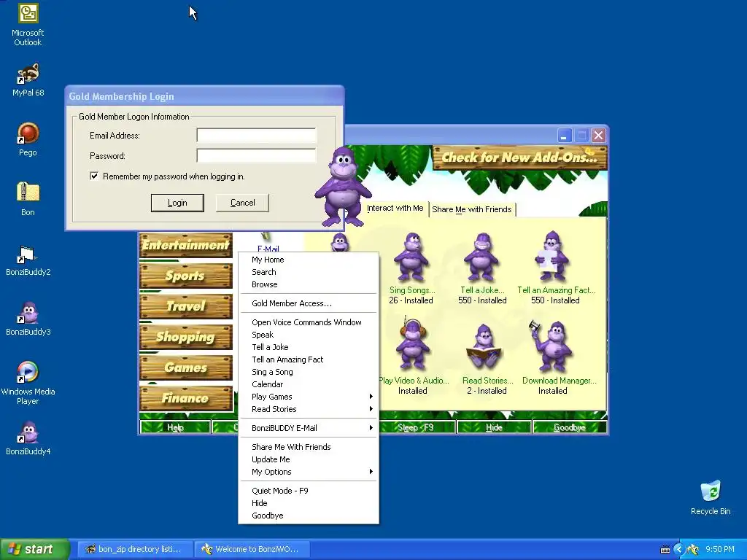Open the Microsoft Outlook desktop icon
747x560 pixels.
coord(28,13)
